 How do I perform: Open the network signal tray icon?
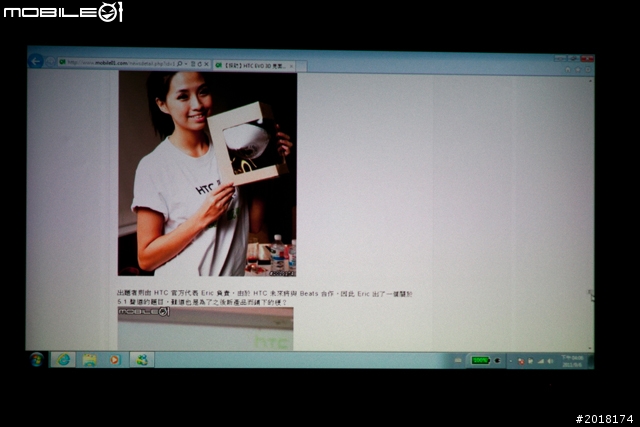541,361
